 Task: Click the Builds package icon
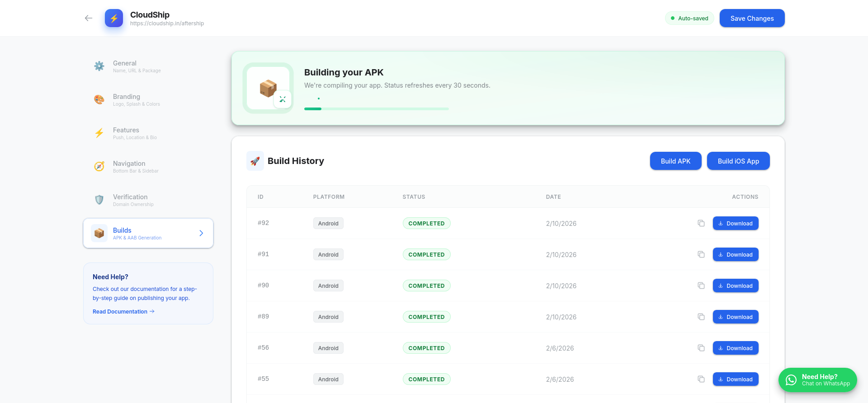99,233
